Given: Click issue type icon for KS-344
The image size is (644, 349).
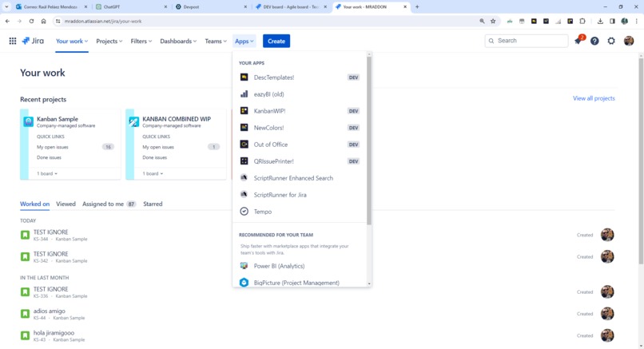Looking at the screenshot, I should tap(25, 235).
